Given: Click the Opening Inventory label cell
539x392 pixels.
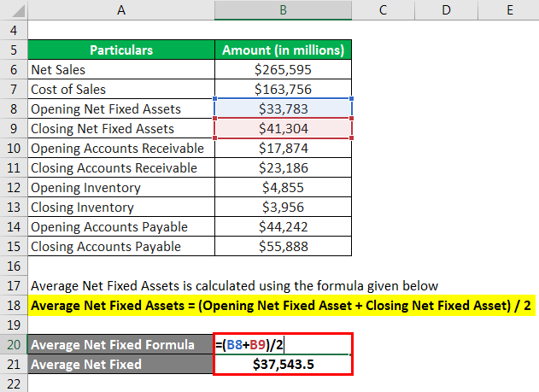Looking at the screenshot, I should [x=120, y=187].
